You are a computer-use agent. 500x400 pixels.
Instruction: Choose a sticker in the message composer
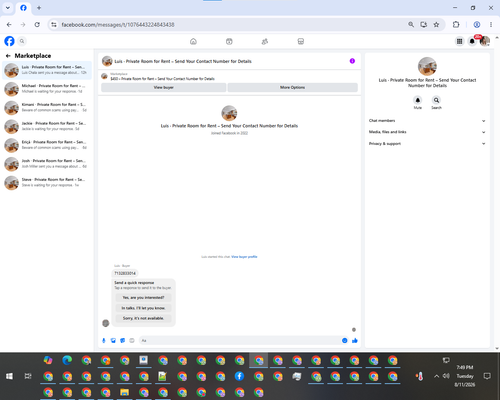coord(122,340)
